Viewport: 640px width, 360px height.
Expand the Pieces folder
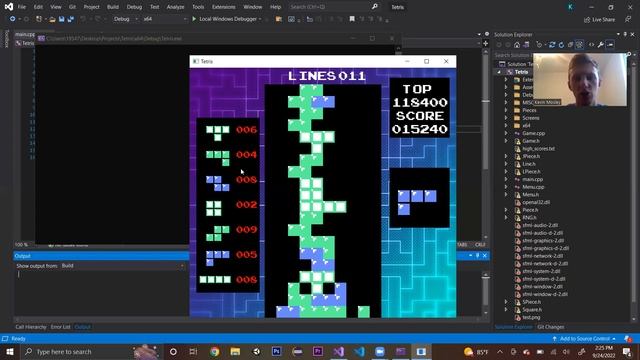[x=506, y=110]
